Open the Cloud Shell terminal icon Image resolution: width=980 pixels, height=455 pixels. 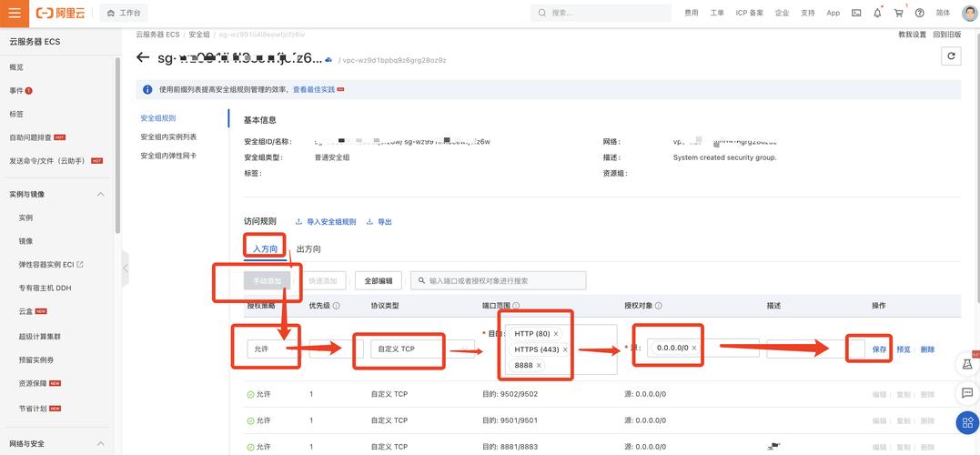click(x=857, y=13)
